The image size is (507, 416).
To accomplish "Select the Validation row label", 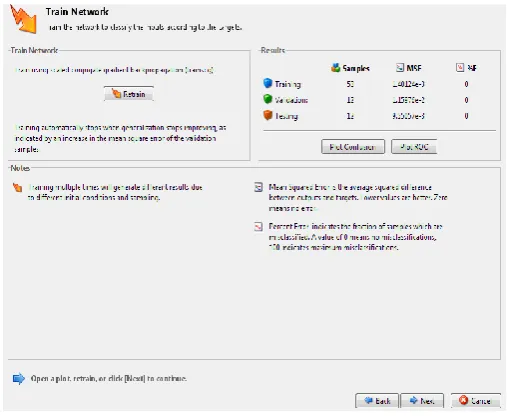I will (x=291, y=100).
